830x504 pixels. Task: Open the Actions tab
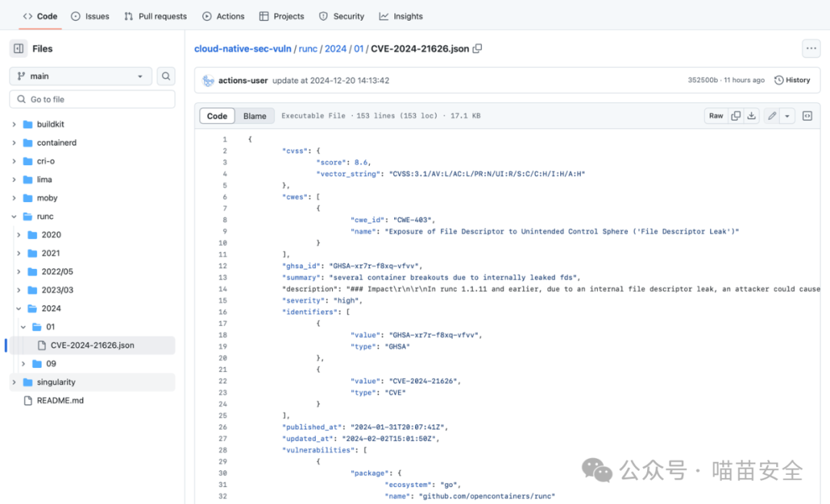[x=224, y=16]
